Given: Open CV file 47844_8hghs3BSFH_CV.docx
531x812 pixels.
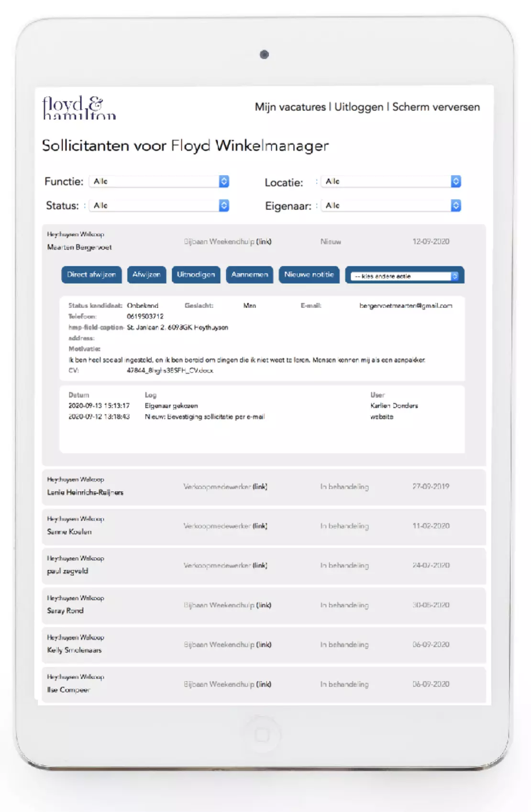Looking at the screenshot, I should pos(170,371).
